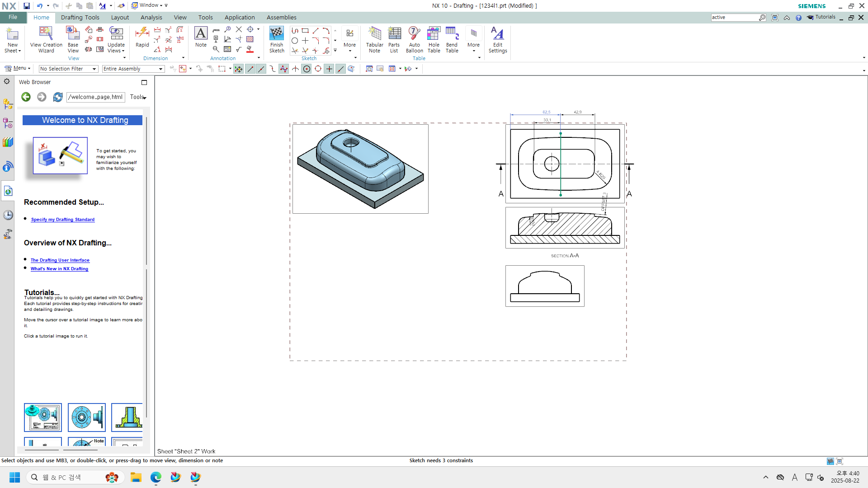Image resolution: width=868 pixels, height=488 pixels.
Task: Toggle the Intersection snap option
Action: click(x=295, y=69)
